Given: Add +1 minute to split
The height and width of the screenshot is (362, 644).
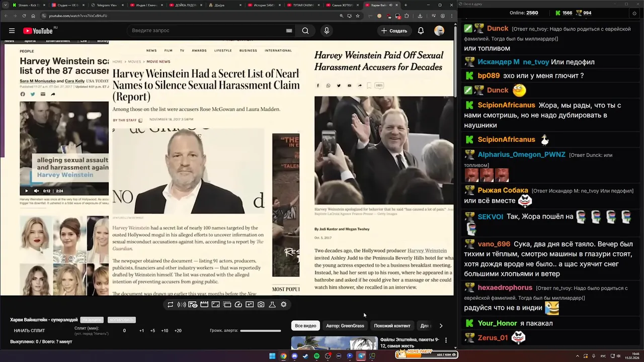Looking at the screenshot, I should coord(141,331).
